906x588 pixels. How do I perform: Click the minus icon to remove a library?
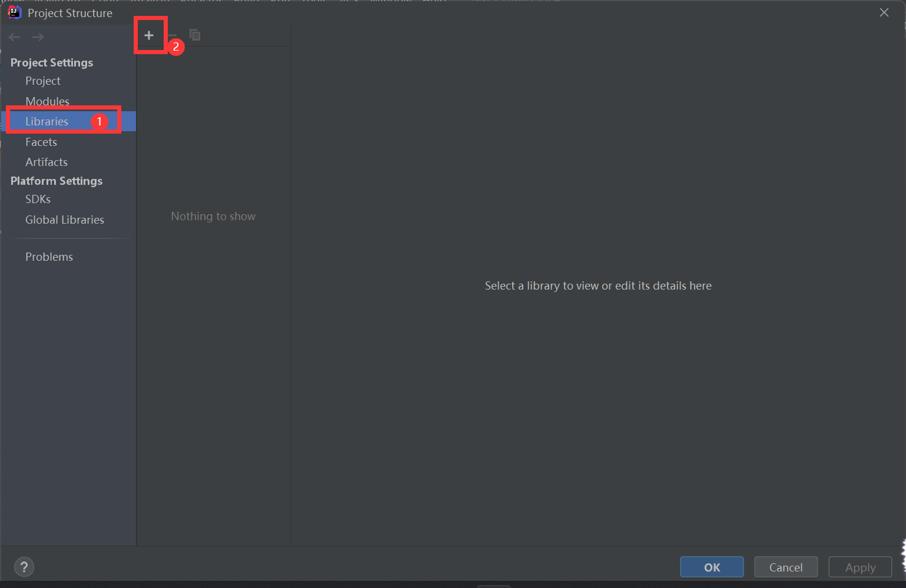tap(172, 35)
